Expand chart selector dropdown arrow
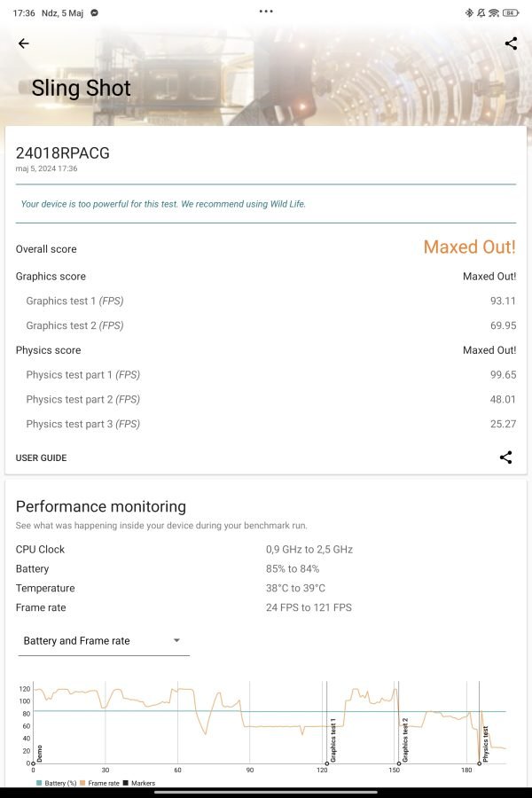532x798 pixels. [x=176, y=640]
